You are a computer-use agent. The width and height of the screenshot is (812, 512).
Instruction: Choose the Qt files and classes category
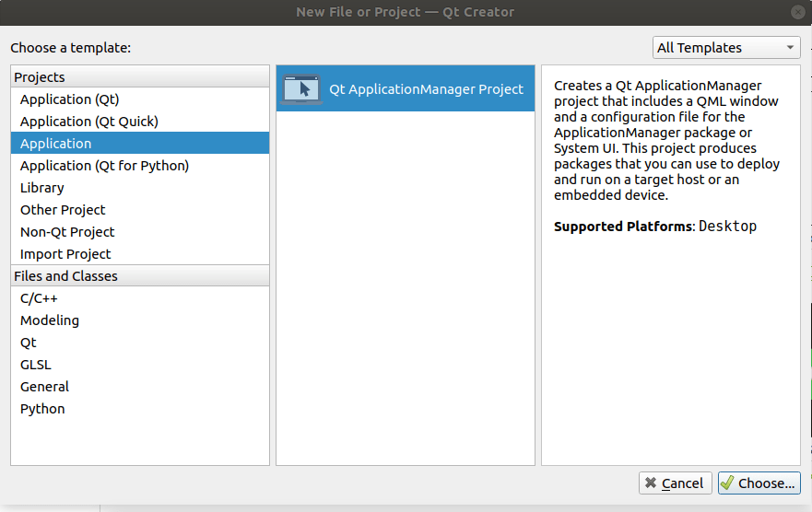click(x=29, y=343)
